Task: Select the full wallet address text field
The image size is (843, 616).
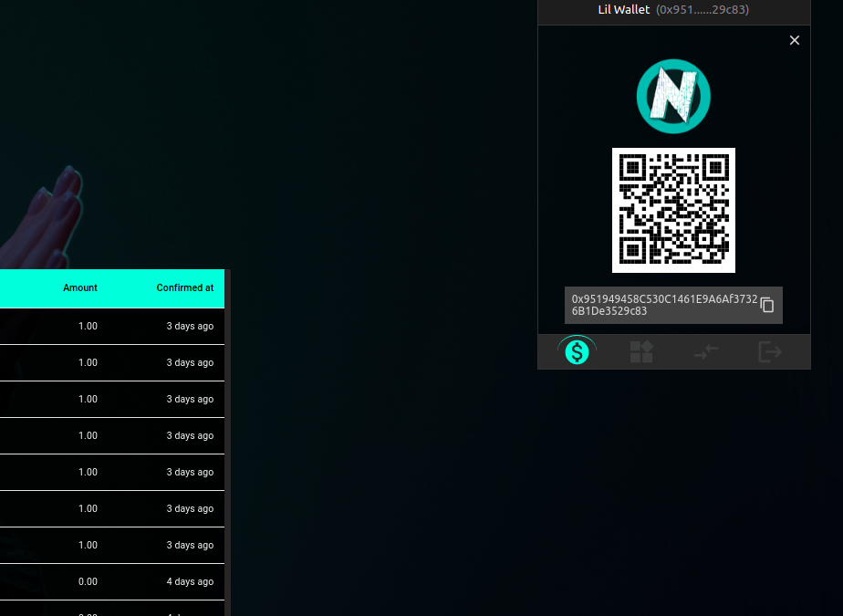Action: [x=661, y=305]
